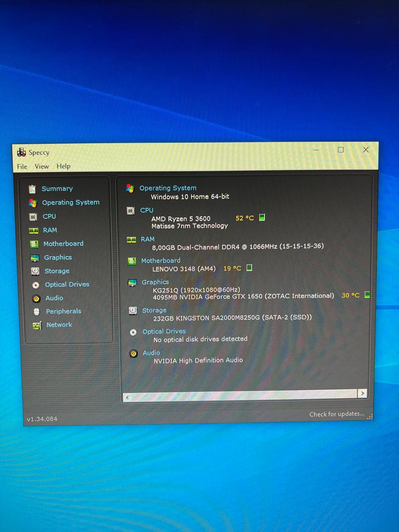Click the Operating System flag icon in sidebar
Image resolution: width=399 pixels, height=532 pixels.
click(32, 203)
